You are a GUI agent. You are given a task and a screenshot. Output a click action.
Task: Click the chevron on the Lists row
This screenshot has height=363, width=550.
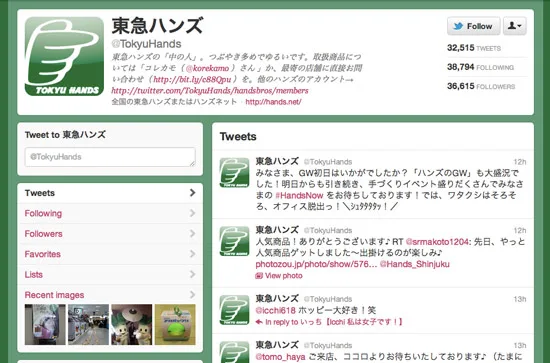[x=192, y=274]
